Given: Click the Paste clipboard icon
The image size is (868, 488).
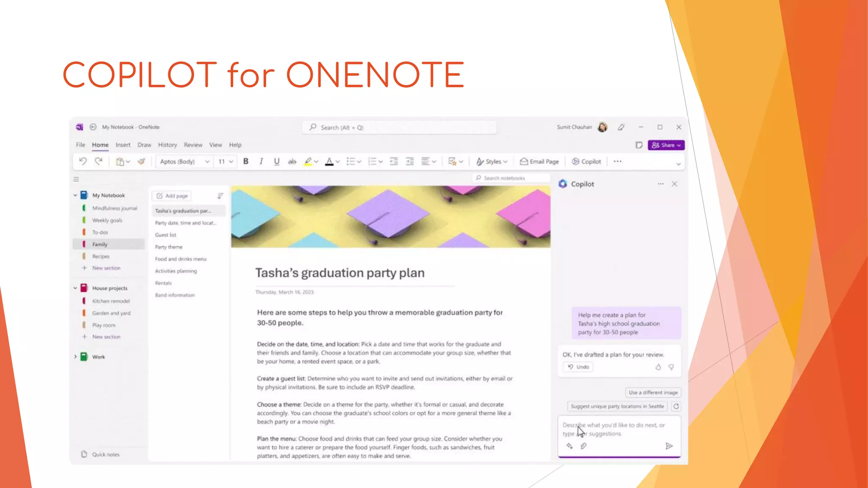Looking at the screenshot, I should (x=120, y=161).
